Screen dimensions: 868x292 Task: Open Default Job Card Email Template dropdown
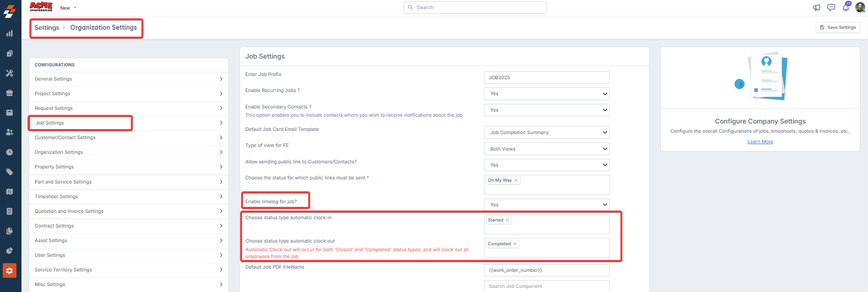click(x=546, y=133)
